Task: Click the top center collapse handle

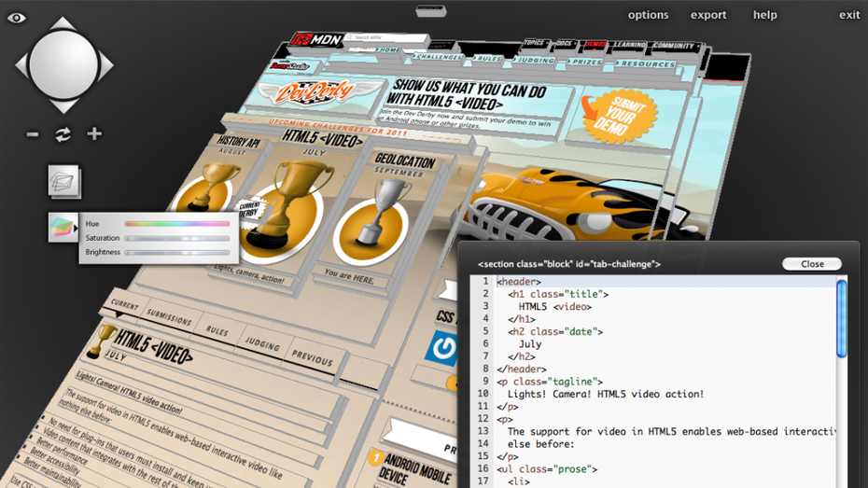Action: [430, 10]
